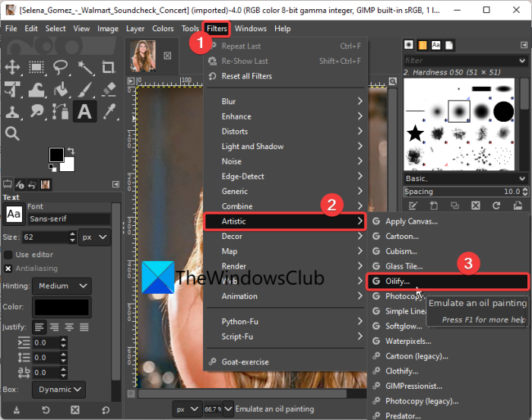Toggle the Use editor checkbox

(8, 255)
